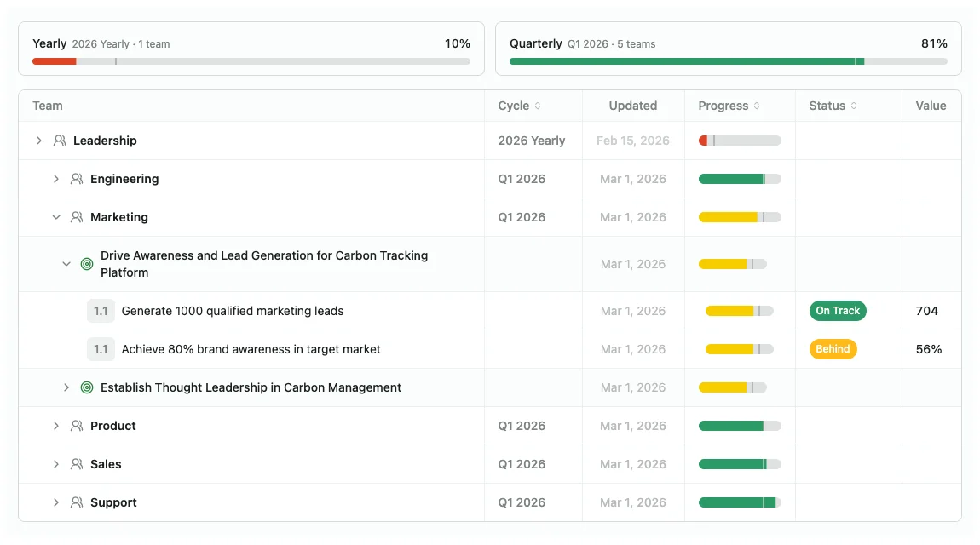Expand the Product team row

(x=56, y=426)
